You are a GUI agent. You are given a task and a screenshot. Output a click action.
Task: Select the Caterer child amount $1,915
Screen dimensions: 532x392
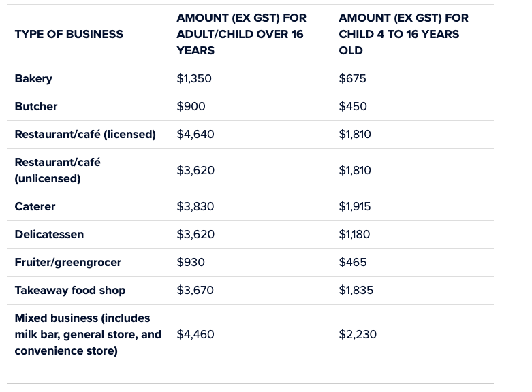coord(355,206)
